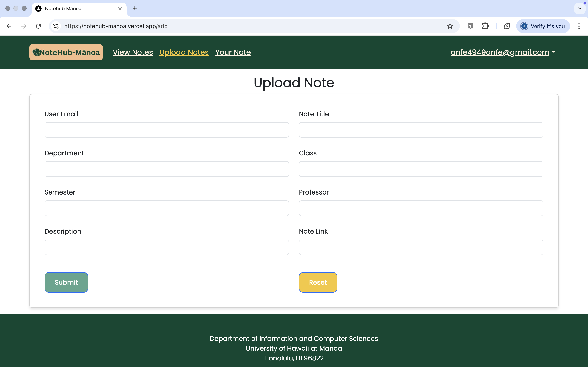The image size is (588, 367).
Task: Click into the Note Link field
Action: [x=421, y=247]
